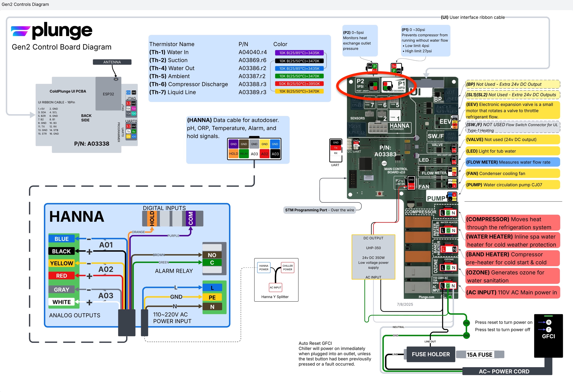Click the GRAY analog output terminal
Image resolution: width=573 pixels, height=392 pixels.
click(62, 289)
